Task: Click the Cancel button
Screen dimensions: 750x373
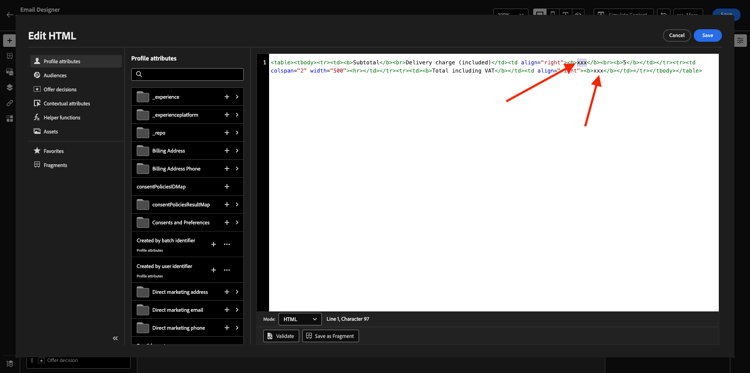Action: [x=677, y=35]
